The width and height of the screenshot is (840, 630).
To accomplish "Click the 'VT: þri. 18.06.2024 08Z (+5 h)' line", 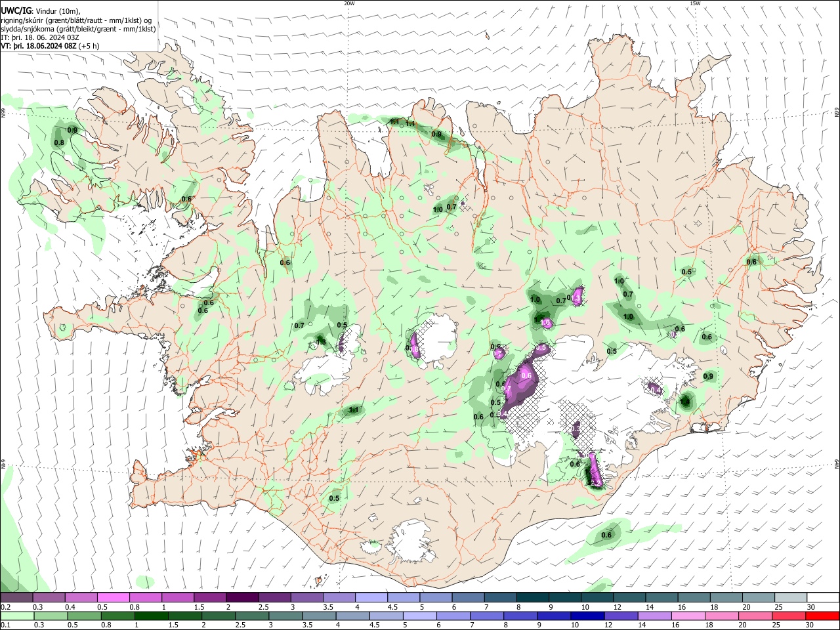I will (x=51, y=46).
